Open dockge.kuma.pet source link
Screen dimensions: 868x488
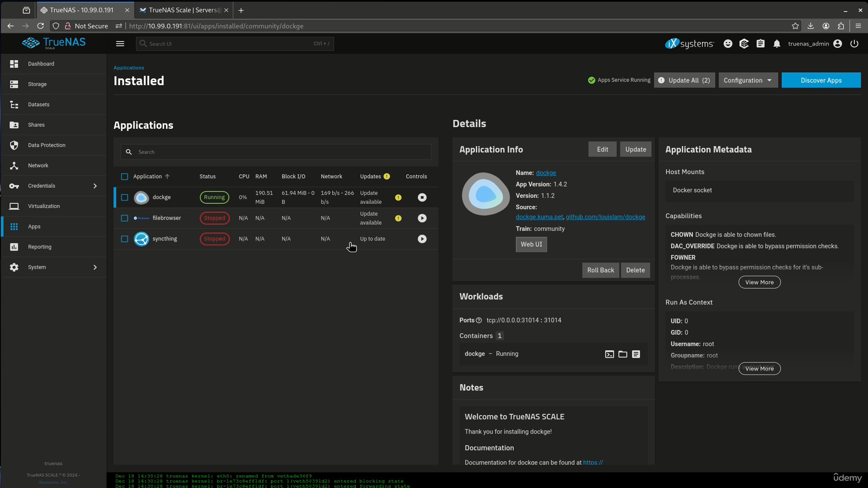pyautogui.click(x=539, y=217)
